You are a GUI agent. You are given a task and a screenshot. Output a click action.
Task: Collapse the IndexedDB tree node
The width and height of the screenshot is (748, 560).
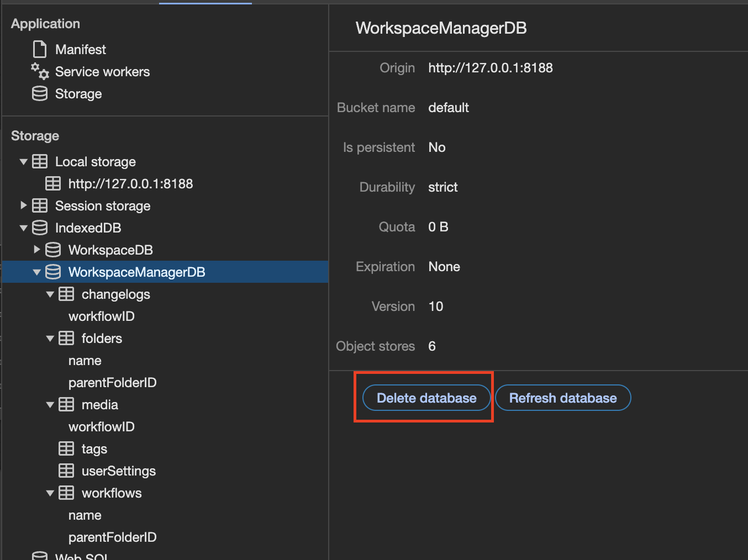(24, 228)
